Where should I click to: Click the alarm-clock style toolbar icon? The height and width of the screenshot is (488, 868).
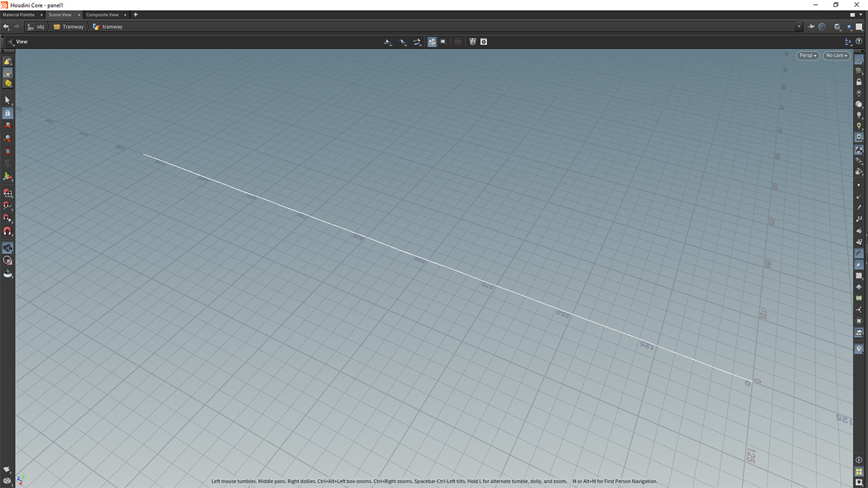pyautogui.click(x=473, y=41)
